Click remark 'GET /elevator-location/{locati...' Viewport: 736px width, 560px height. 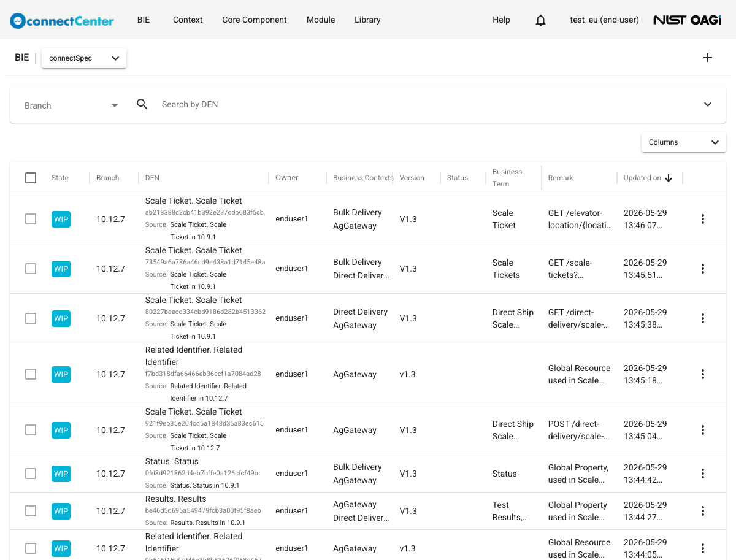[x=580, y=219]
